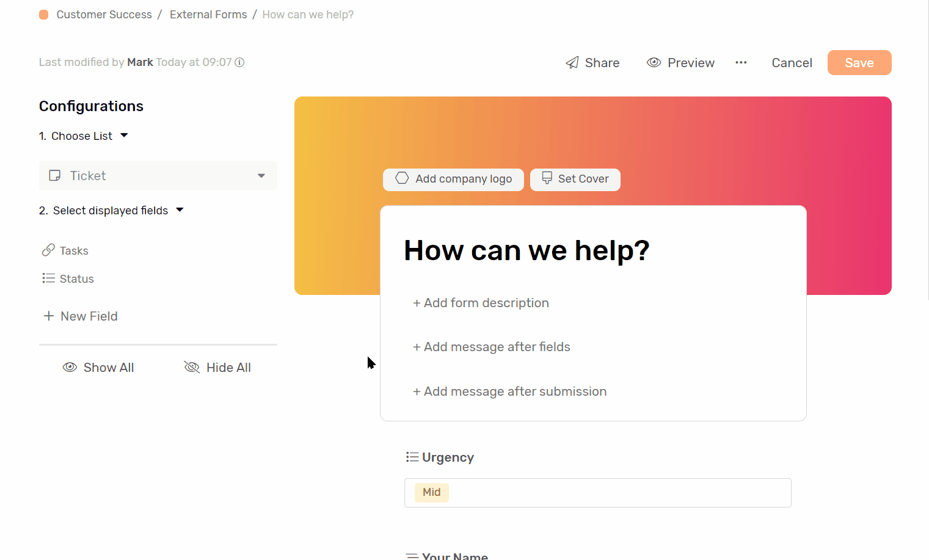Click the Ticket list icon in dropdown field
This screenshot has height=560, width=929.
tap(55, 175)
